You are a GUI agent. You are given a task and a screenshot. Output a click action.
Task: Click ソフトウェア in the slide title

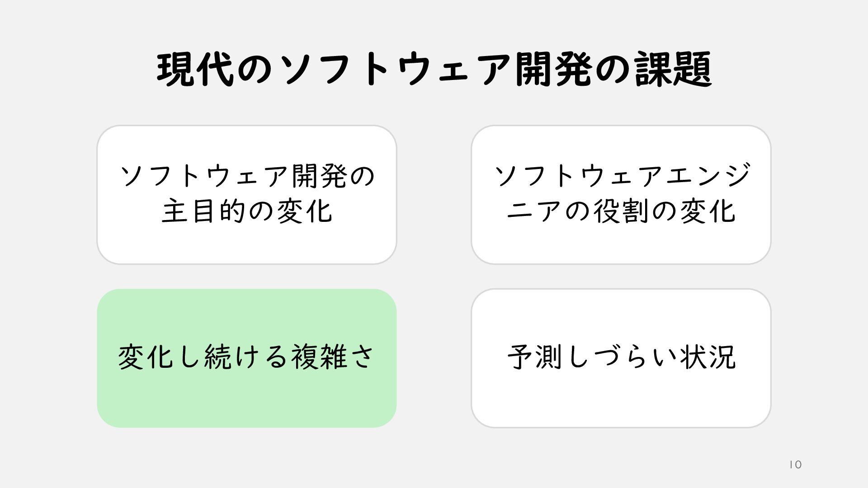pos(396,70)
